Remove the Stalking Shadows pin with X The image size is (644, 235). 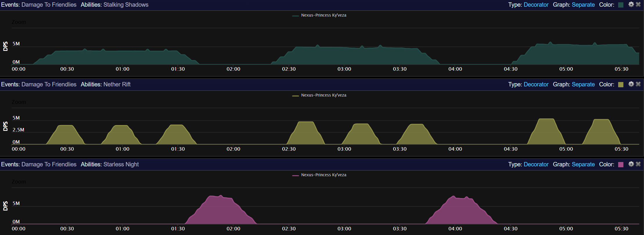638,4
